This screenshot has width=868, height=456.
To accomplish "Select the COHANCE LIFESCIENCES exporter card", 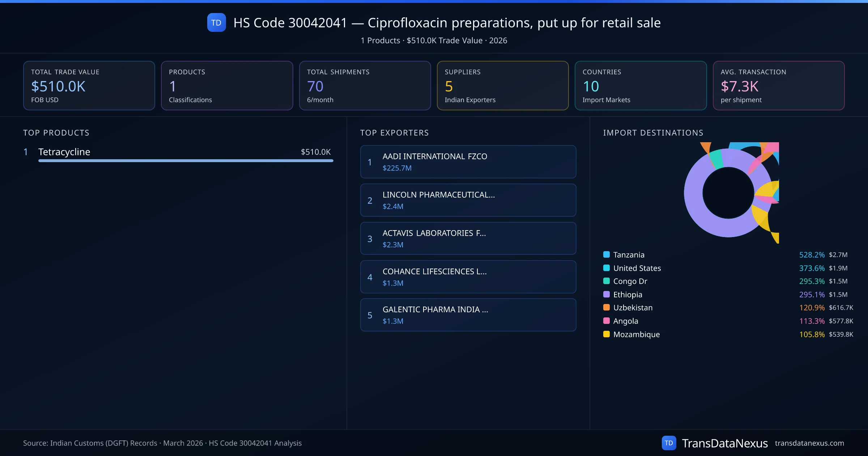I will (x=468, y=277).
